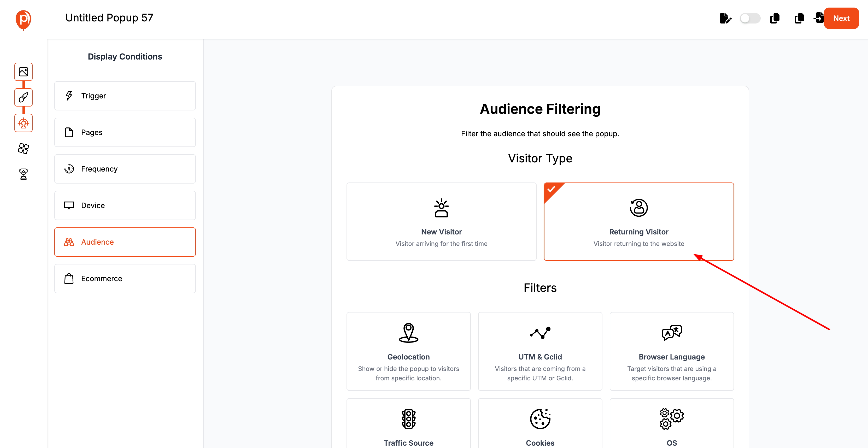Click the rename popup pencil icon
This screenshot has height=448, width=868.
coord(726,19)
